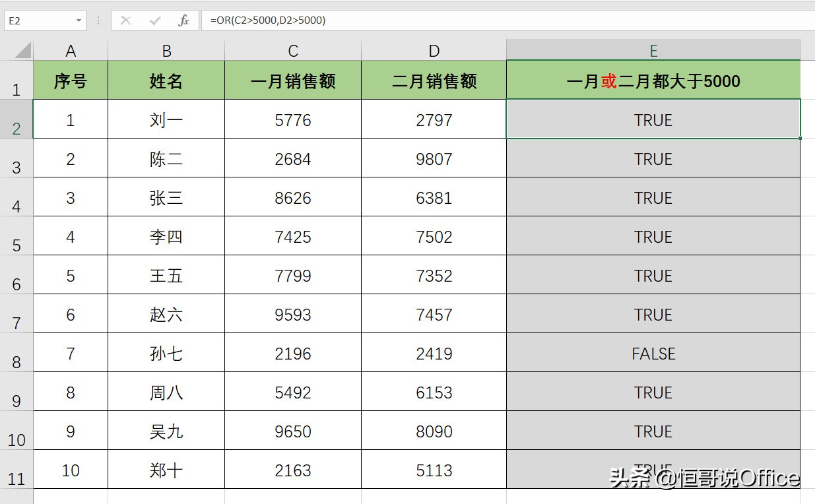The width and height of the screenshot is (815, 504).
Task: Select the green header cell 一月销售额
Action: click(292, 80)
